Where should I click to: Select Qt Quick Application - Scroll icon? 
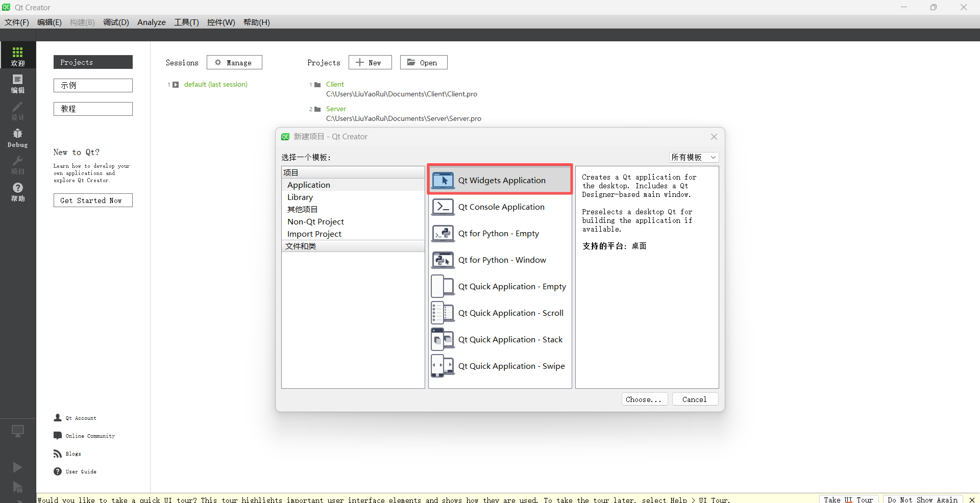[x=443, y=313]
